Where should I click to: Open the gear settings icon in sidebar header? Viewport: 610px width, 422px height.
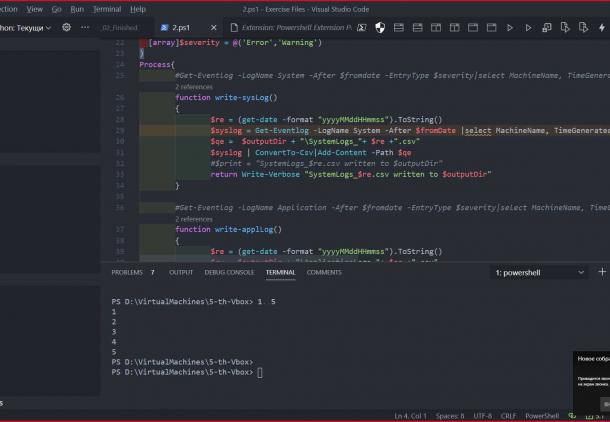[67, 28]
